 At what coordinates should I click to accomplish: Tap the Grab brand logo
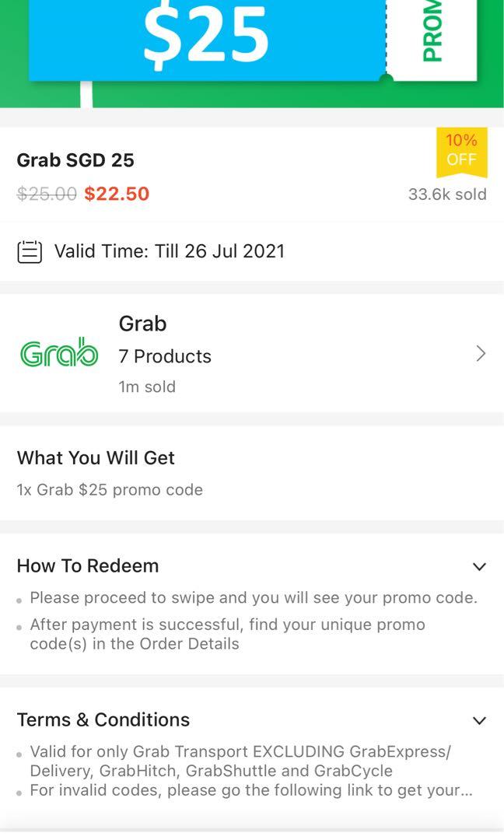point(58,353)
